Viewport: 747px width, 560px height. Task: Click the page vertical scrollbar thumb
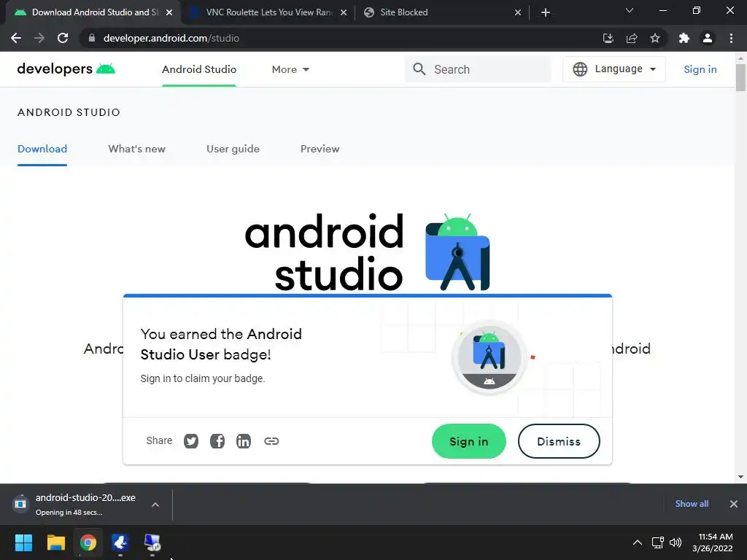click(740, 77)
